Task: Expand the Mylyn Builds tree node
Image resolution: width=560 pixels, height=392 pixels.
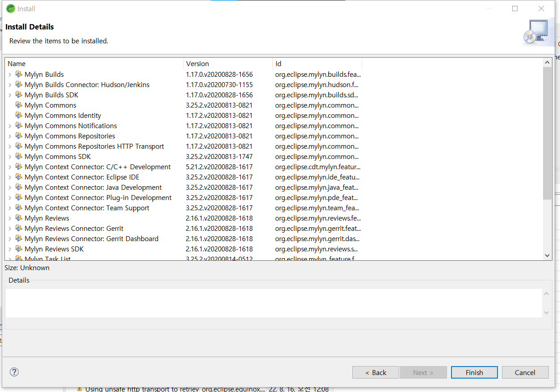Action: (x=10, y=75)
